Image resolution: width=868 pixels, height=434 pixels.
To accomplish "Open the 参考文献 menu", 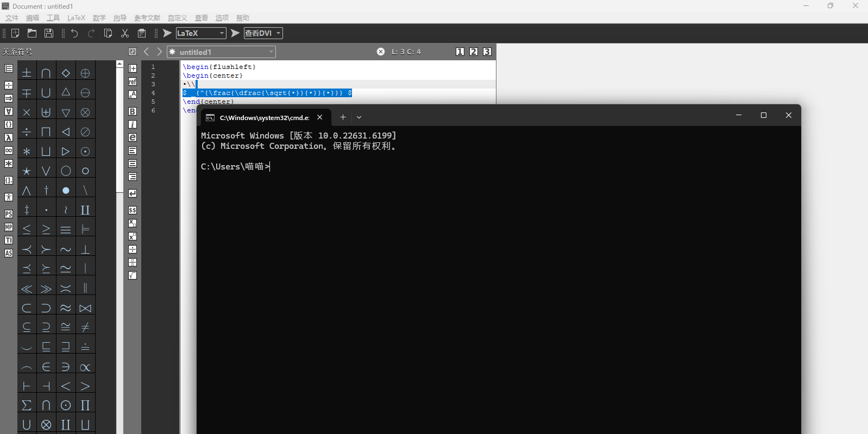I will pos(147,18).
